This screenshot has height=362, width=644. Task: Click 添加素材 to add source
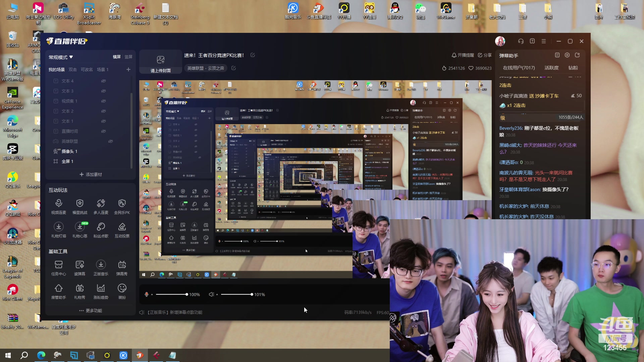click(91, 175)
